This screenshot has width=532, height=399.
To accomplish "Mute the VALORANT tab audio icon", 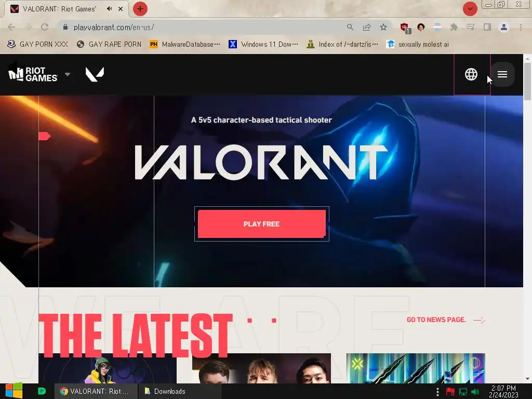I will tap(109, 9).
